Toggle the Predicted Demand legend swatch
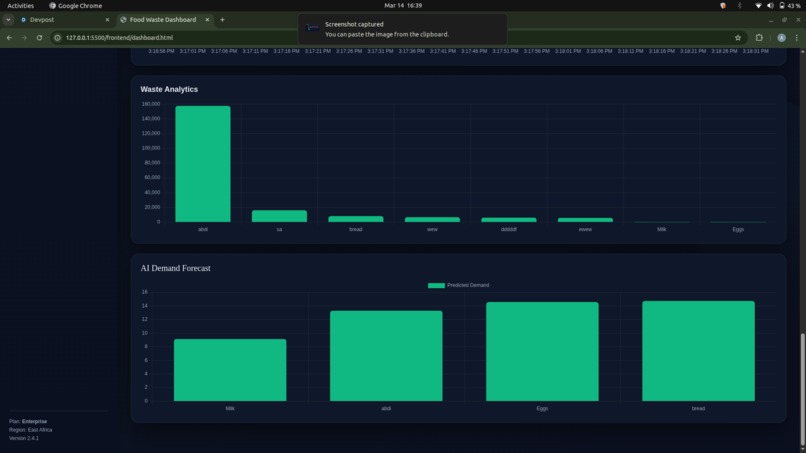Screen dimensions: 806x453 click(x=436, y=285)
